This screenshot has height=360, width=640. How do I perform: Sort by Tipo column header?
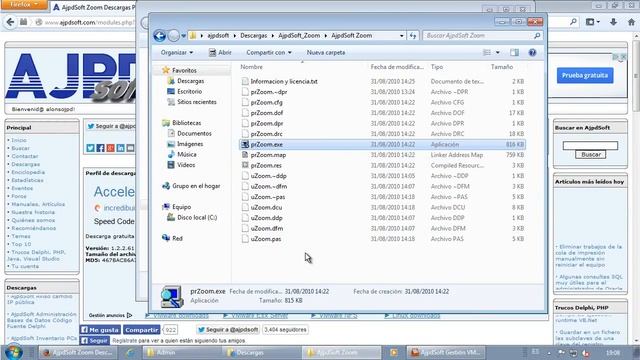[437, 67]
